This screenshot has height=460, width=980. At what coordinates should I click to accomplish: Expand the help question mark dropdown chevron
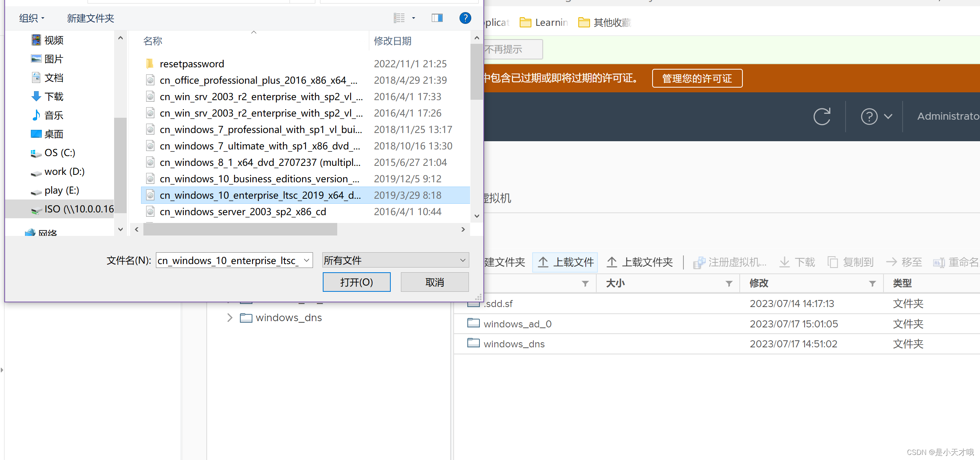click(x=888, y=116)
